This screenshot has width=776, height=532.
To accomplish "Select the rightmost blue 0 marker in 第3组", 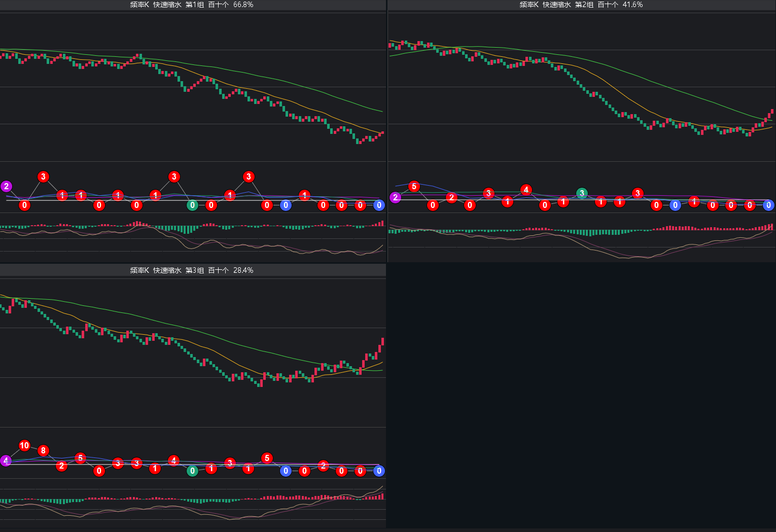I will 379,471.
